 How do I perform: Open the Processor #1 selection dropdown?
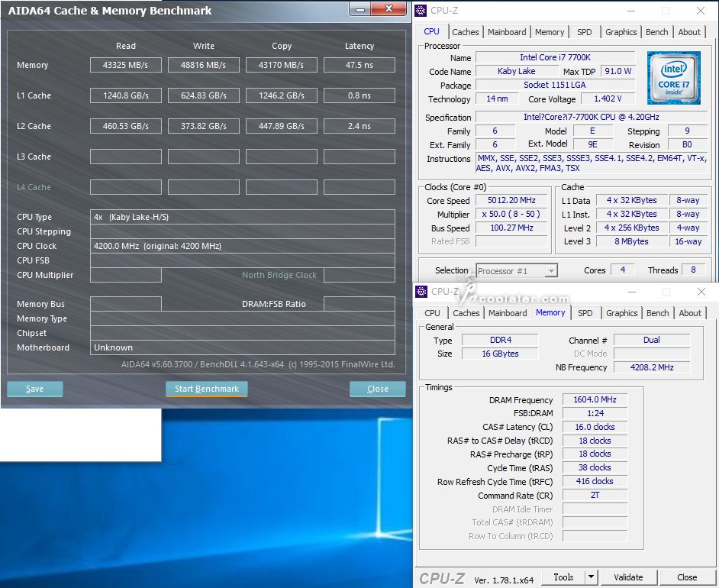click(517, 271)
